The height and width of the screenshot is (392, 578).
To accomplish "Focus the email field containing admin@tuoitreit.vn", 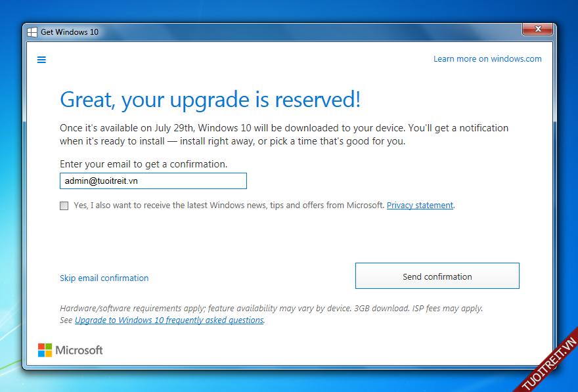I will coord(153,181).
